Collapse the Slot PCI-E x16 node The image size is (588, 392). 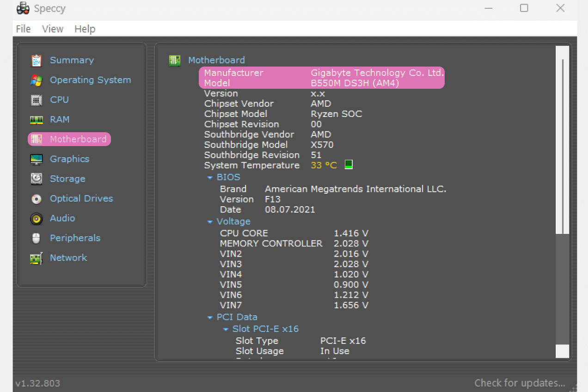226,330
